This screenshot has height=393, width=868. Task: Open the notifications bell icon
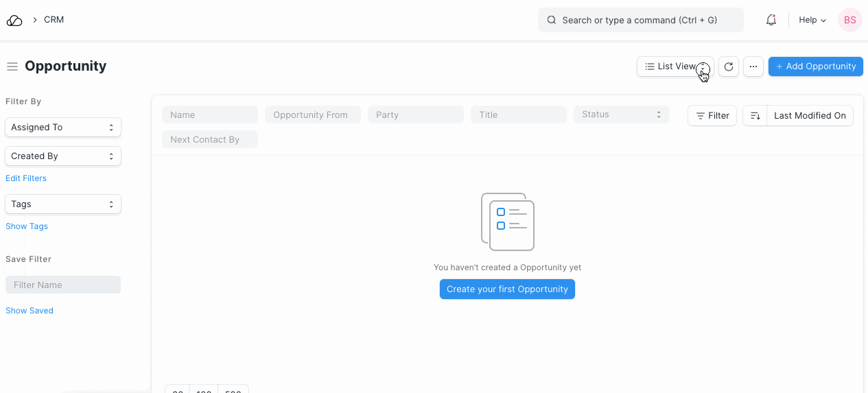(771, 21)
